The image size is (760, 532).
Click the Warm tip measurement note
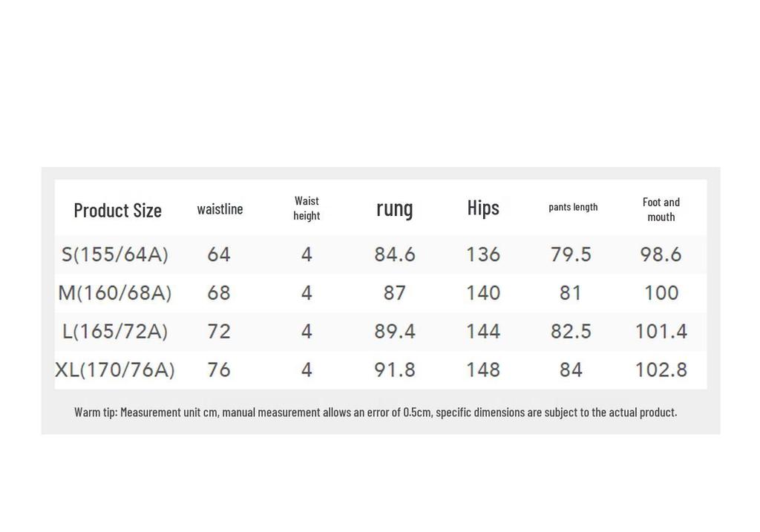376,413
